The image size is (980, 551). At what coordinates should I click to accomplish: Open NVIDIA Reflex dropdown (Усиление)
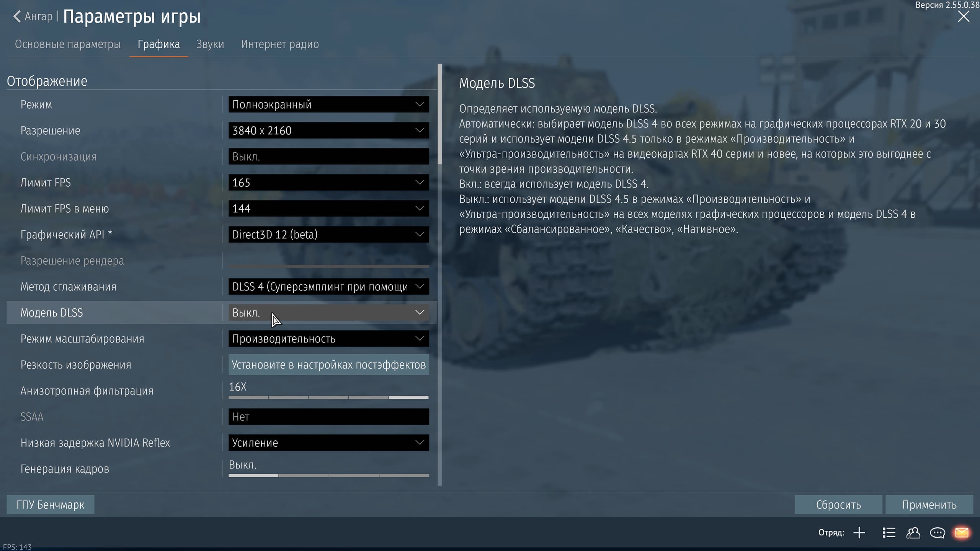tap(328, 443)
